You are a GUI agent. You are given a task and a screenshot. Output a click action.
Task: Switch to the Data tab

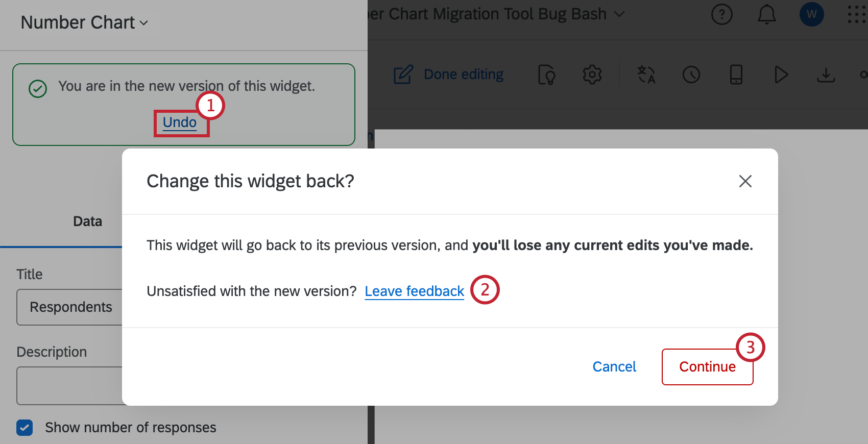(87, 221)
